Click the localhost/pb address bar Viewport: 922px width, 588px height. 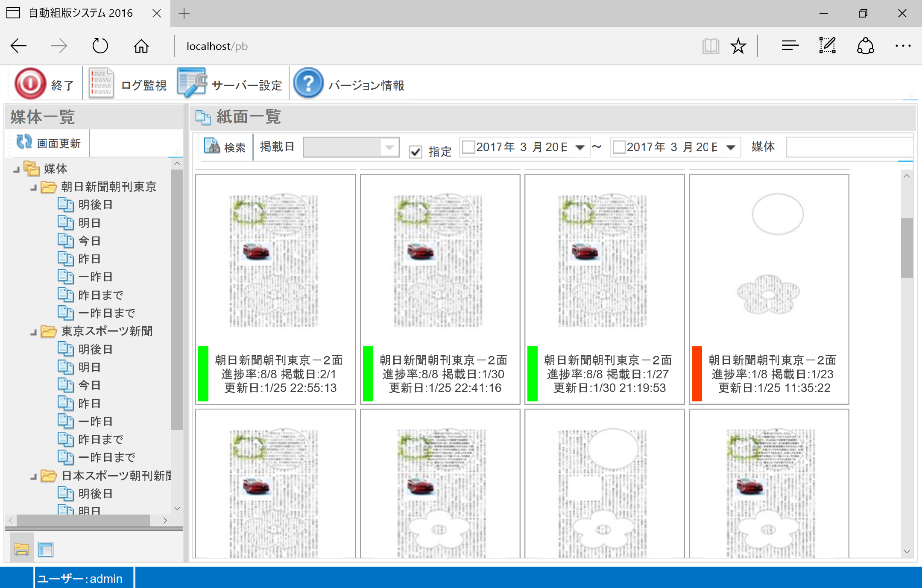pos(217,46)
